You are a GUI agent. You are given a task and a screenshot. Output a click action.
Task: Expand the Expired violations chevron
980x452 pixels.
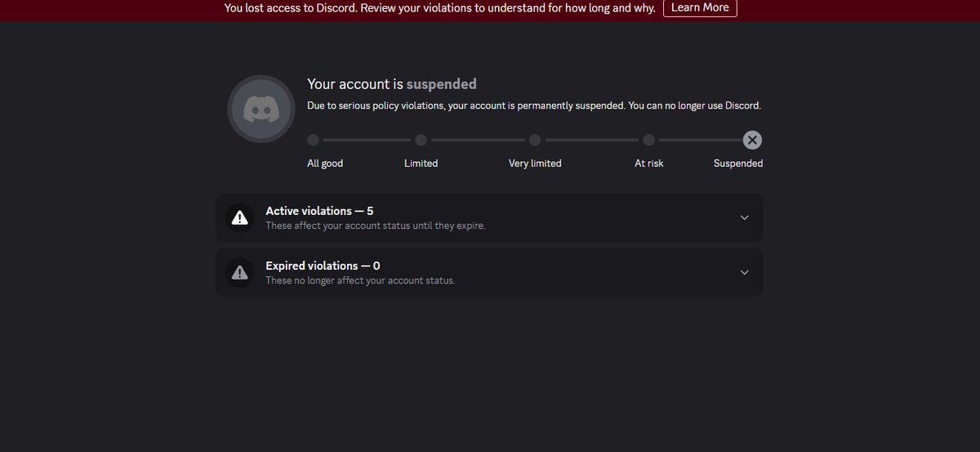(744, 272)
